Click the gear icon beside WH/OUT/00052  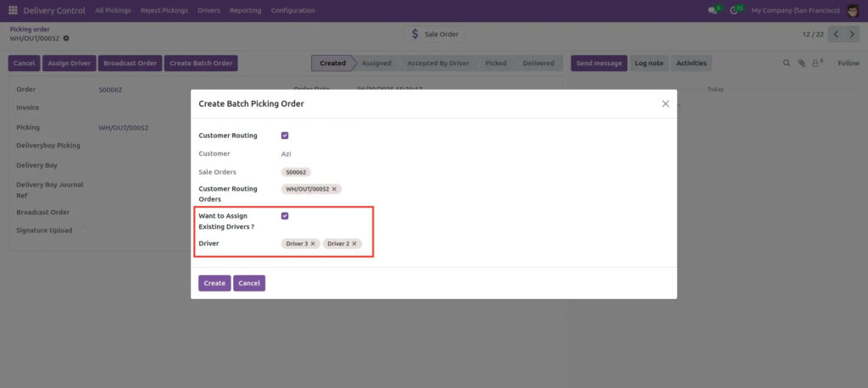[x=66, y=38]
